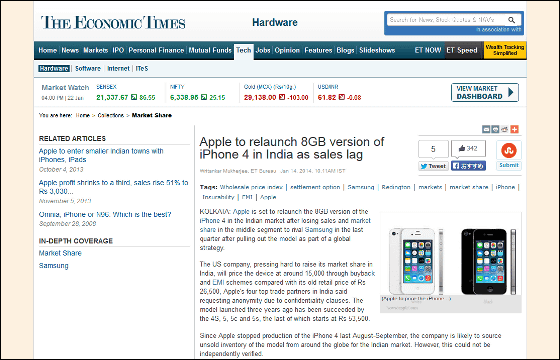Open 'Apple profit shrinks to a third' article

coord(114,187)
